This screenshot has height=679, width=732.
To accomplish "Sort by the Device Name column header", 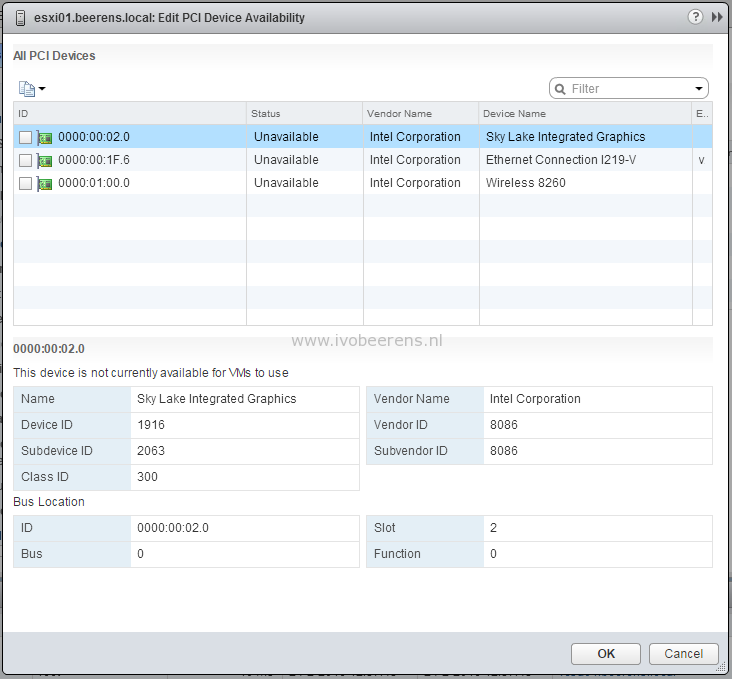I will 585,113.
